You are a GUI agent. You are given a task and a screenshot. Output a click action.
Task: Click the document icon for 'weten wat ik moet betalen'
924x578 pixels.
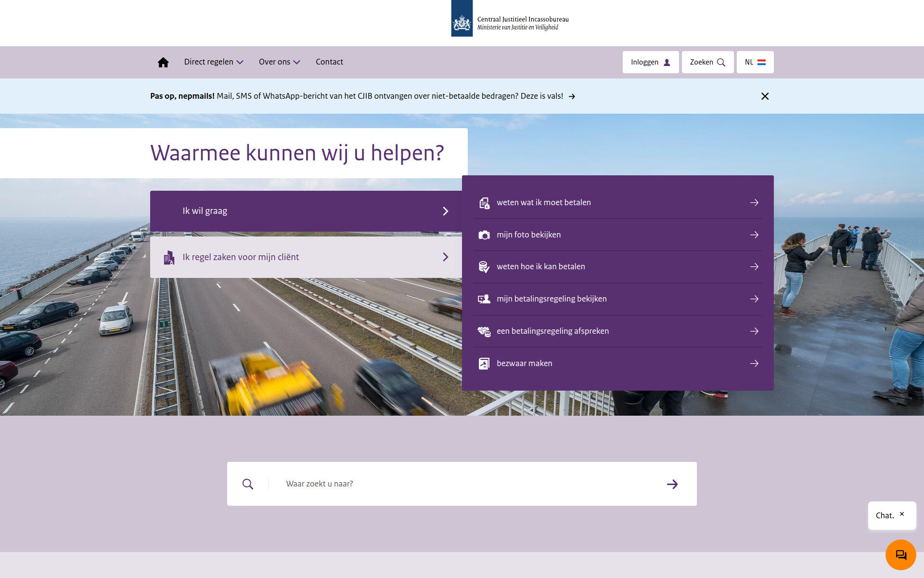[484, 203]
